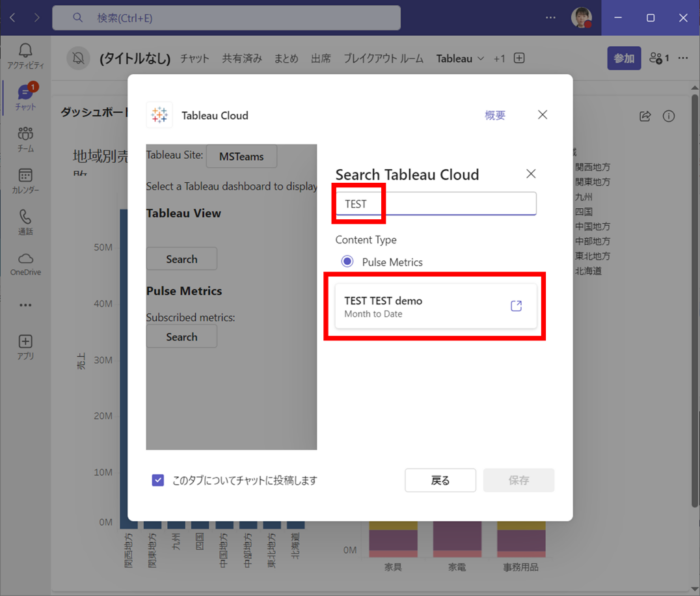Close the Tableau Cloud dialog

(542, 115)
